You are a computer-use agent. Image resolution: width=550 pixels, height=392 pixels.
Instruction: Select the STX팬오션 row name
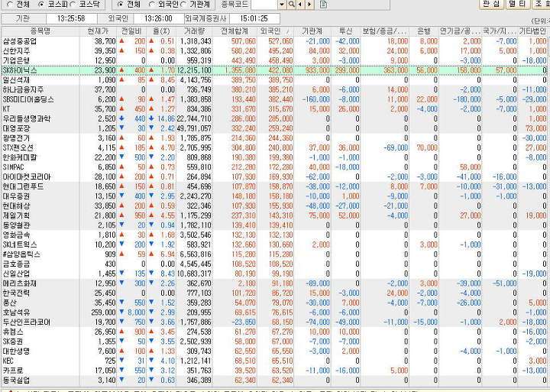pos(18,147)
